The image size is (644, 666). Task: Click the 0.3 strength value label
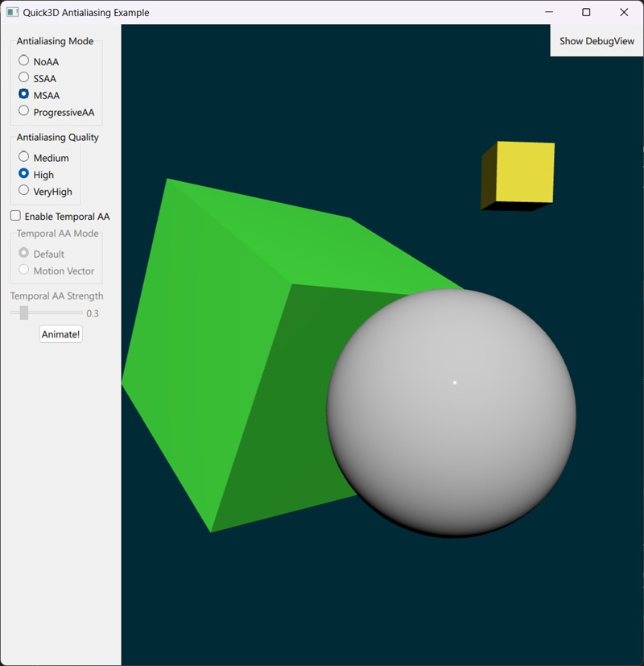click(94, 313)
